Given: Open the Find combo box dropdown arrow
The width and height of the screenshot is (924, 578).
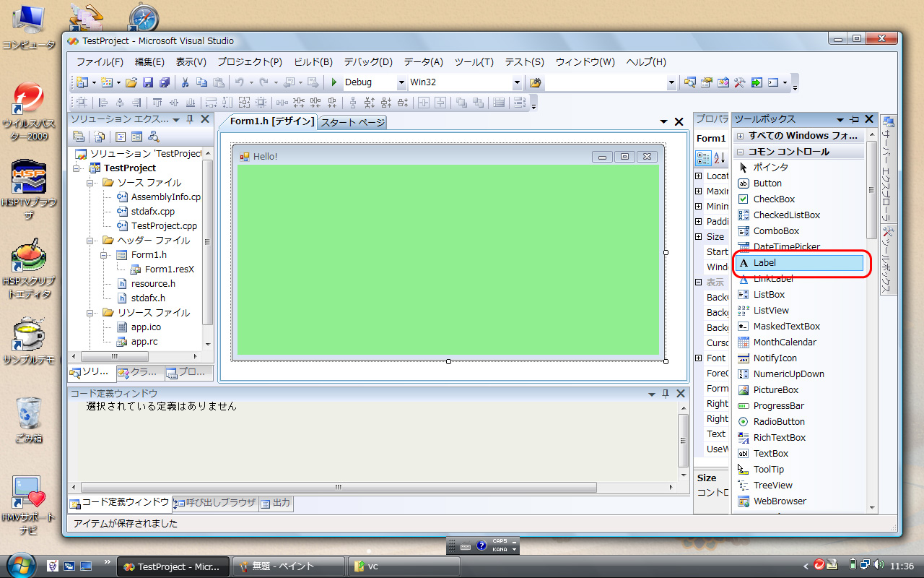Looking at the screenshot, I should [x=672, y=82].
